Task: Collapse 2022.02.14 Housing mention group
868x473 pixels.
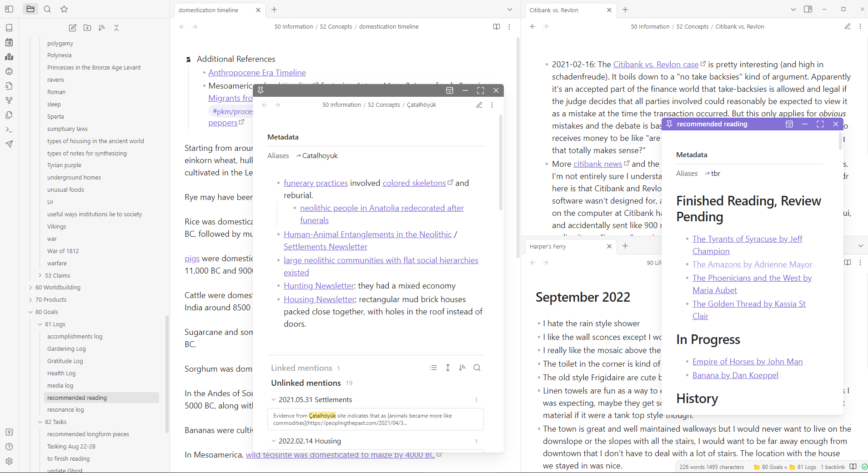Action: (x=274, y=441)
